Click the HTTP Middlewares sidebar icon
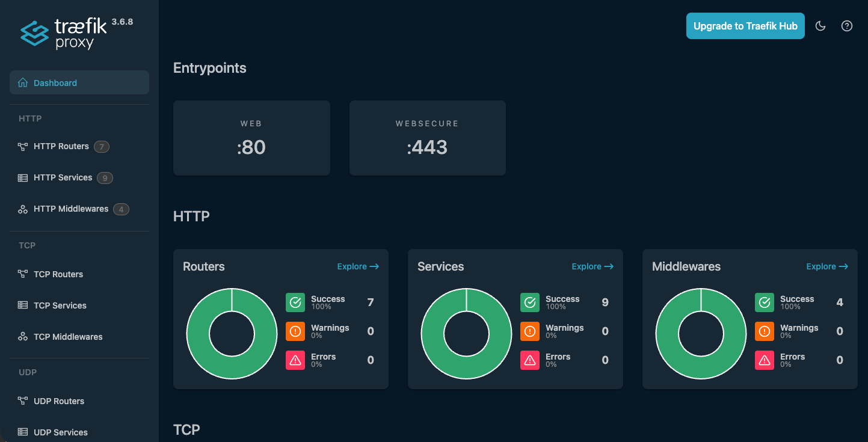 coord(23,209)
